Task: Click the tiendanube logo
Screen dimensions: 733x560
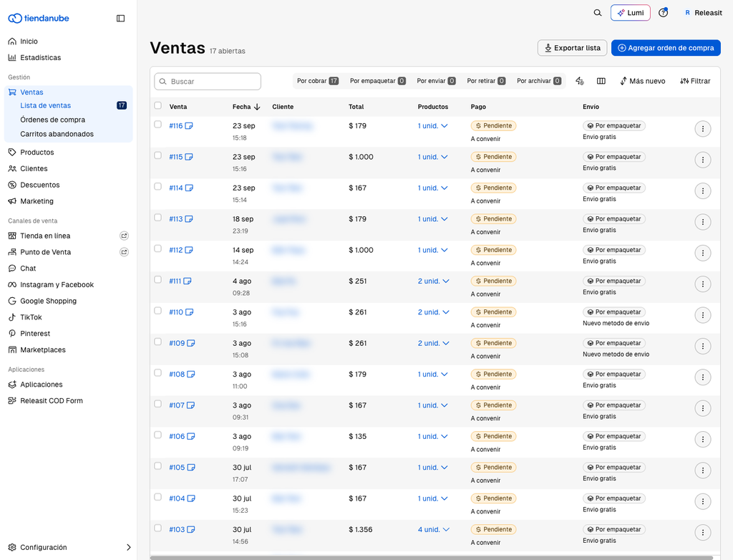Action: point(39,18)
